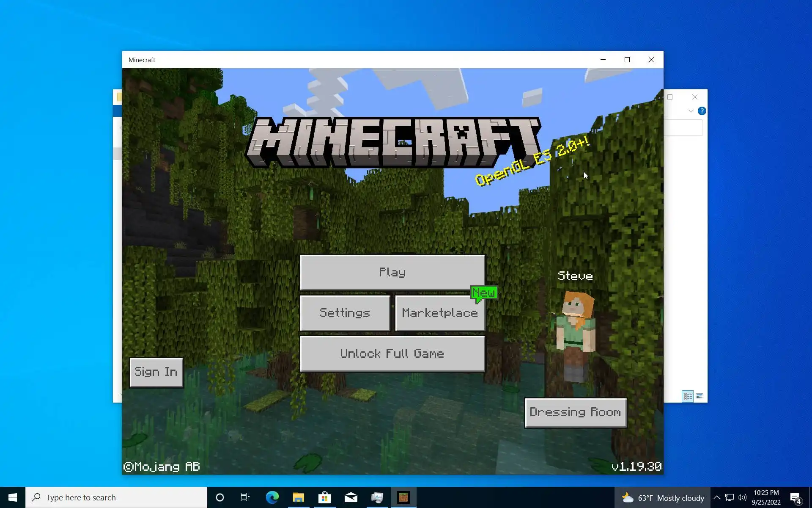Open File Explorer from taskbar
The width and height of the screenshot is (812, 508).
coord(298,497)
